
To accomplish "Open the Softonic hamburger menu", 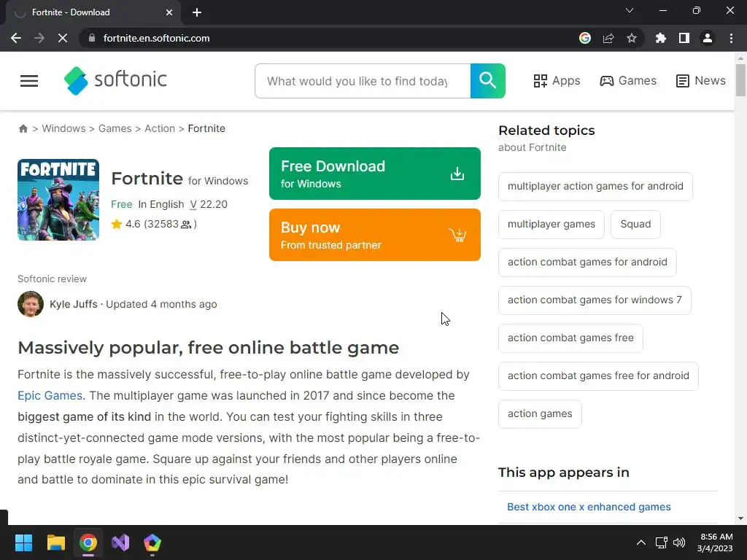I will click(29, 81).
